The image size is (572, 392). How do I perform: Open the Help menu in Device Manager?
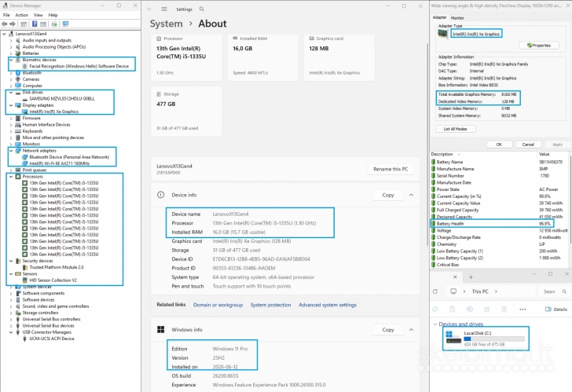coord(53,15)
